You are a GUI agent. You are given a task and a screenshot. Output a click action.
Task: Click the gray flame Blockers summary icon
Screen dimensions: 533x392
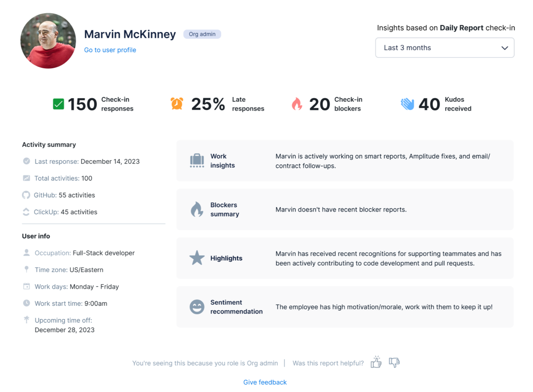pos(197,209)
